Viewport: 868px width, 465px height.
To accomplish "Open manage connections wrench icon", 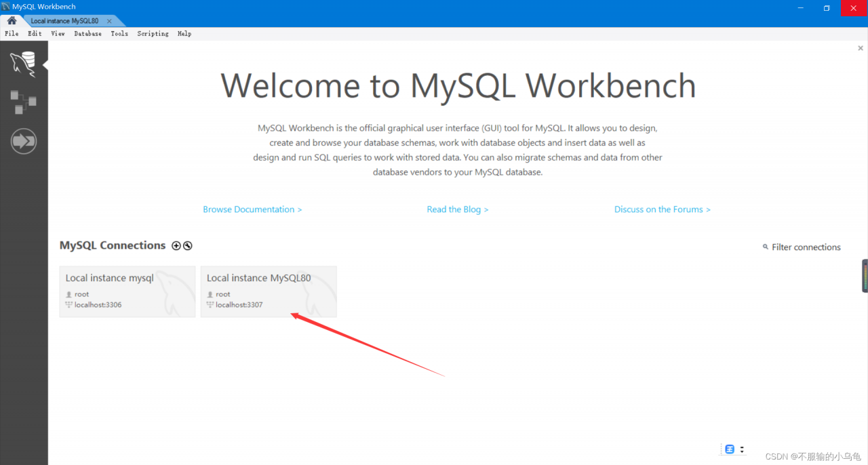I will [188, 246].
